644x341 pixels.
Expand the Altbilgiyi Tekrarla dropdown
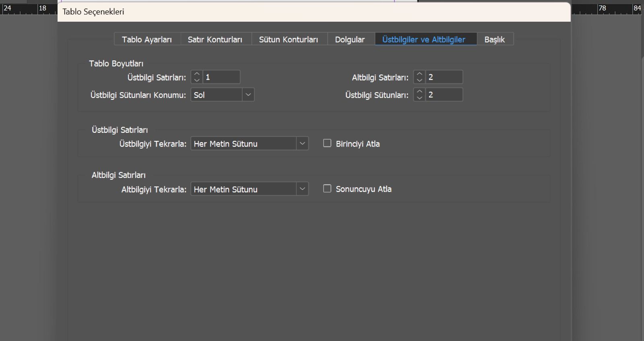pos(250,189)
